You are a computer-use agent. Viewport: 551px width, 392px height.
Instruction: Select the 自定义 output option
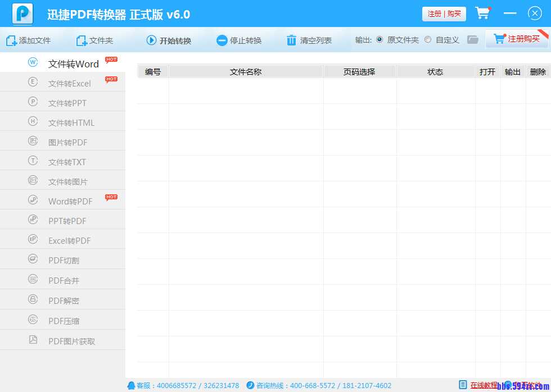tap(427, 40)
